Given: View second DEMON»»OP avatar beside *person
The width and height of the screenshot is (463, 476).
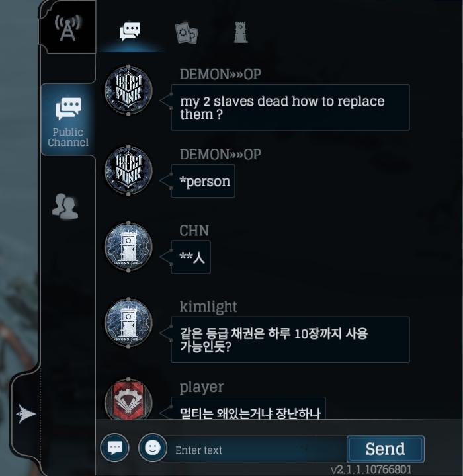Looking at the screenshot, I should tap(128, 171).
